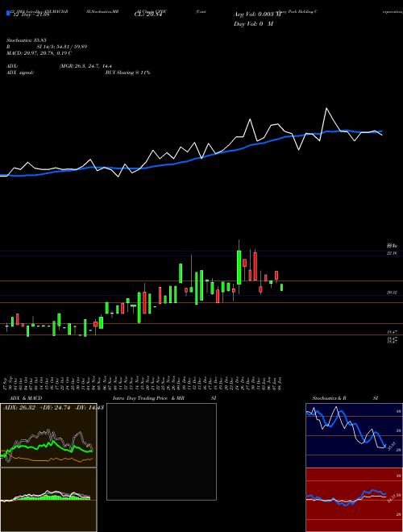Click the rightmost green candlestick
Viewport: 403px width, 532px height.
tap(281, 288)
